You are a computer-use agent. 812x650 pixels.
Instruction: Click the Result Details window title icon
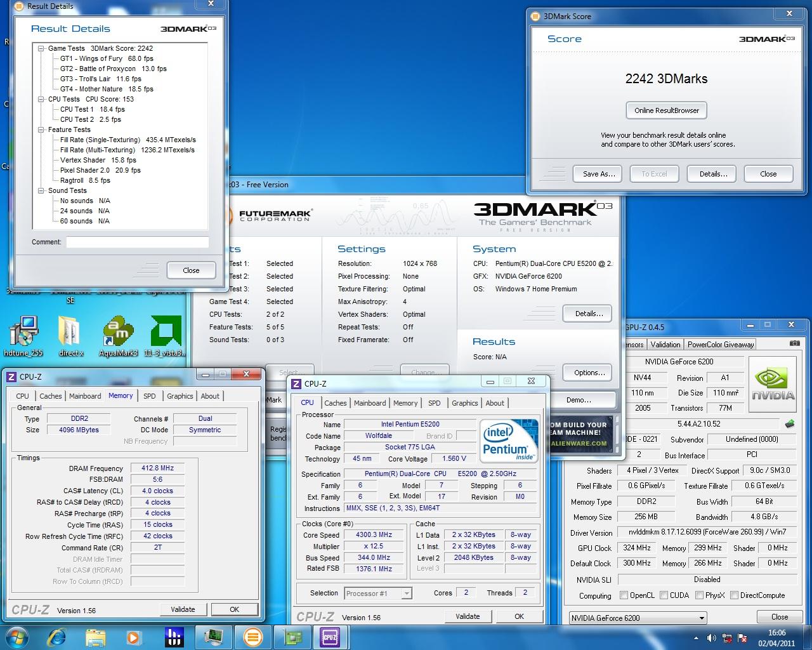click(20, 6)
